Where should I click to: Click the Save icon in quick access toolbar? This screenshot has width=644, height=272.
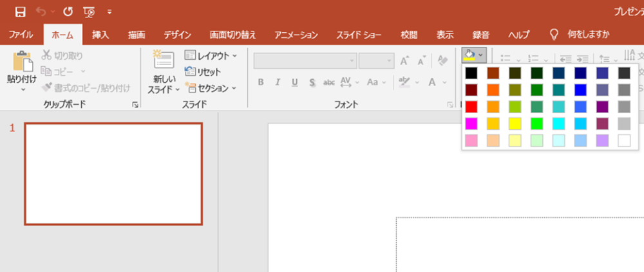click(20, 12)
